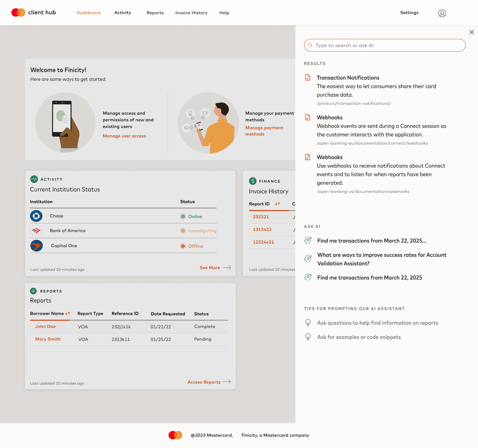This screenshot has width=478, height=448.
Task: Sort by Report ID arrows
Action: [278, 204]
